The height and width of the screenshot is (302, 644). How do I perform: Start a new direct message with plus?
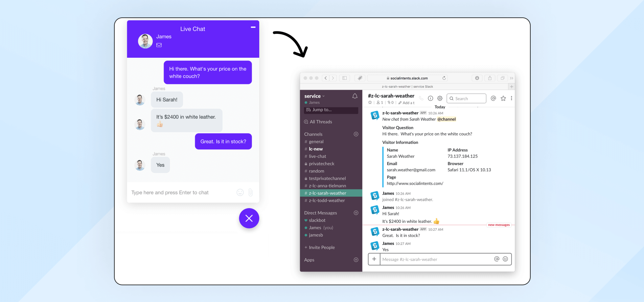(356, 213)
